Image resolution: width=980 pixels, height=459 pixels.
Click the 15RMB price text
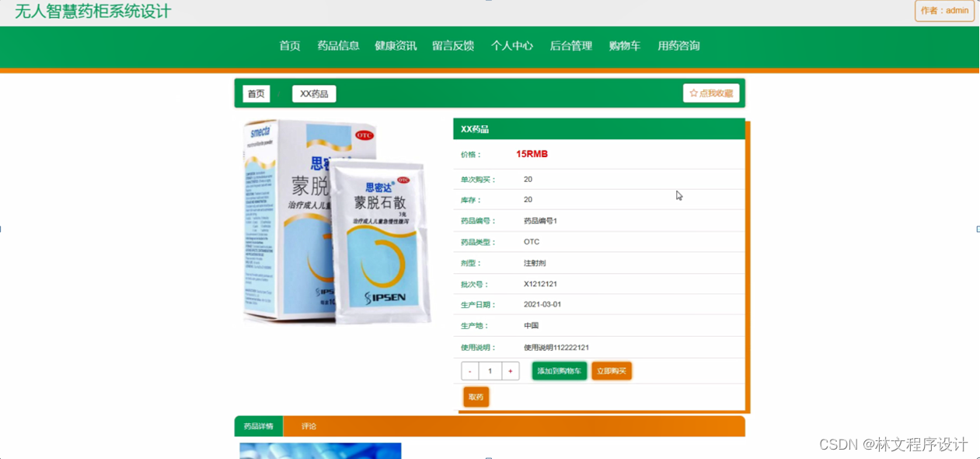(532, 154)
